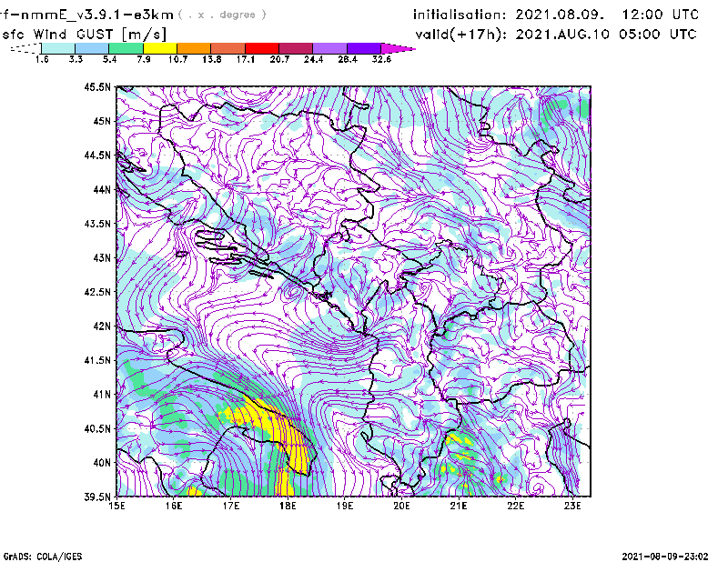The height and width of the screenshot is (562, 728).
Task: Click the '42N' latitude label
Action: (102, 326)
